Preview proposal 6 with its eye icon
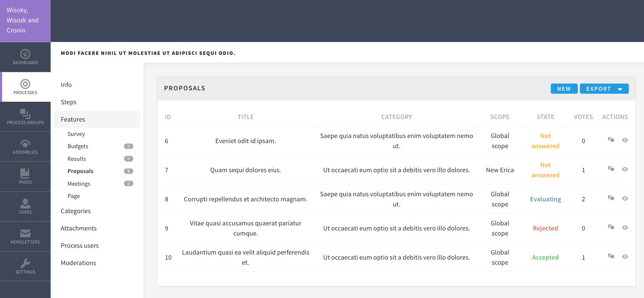Viewport: 644px width, 298px height. click(625, 140)
